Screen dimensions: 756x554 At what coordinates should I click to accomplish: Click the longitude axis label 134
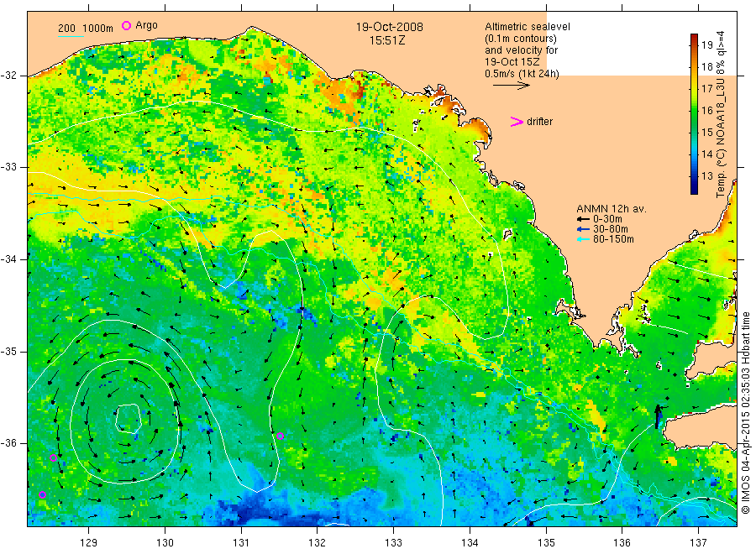point(470,543)
